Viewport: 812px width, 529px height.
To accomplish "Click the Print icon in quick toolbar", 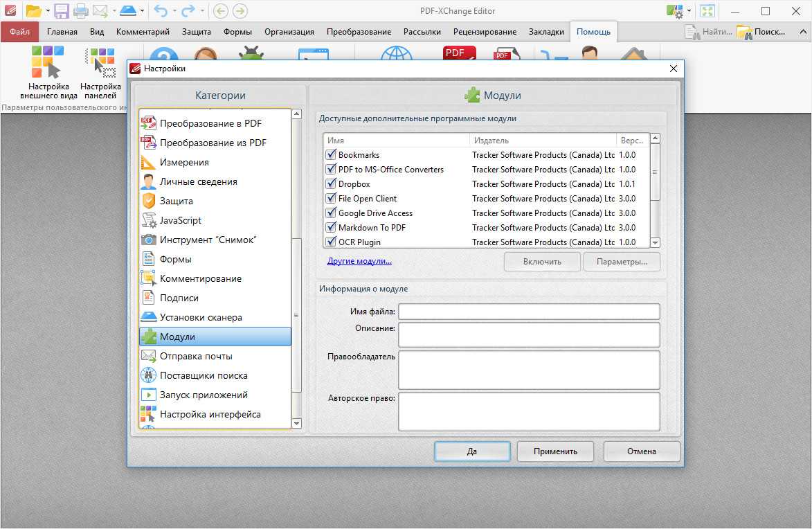I will coord(80,11).
